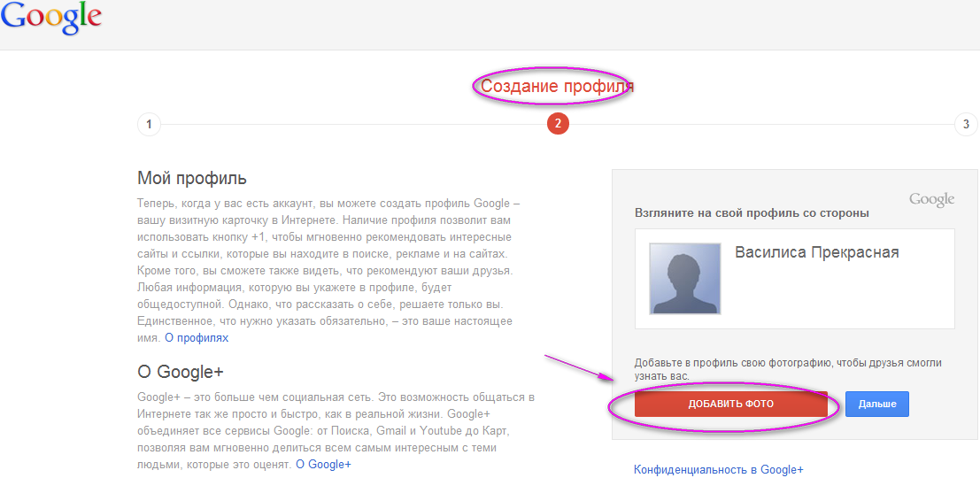Open the О профилях link
Screen dimensions: 980x478
(197, 338)
